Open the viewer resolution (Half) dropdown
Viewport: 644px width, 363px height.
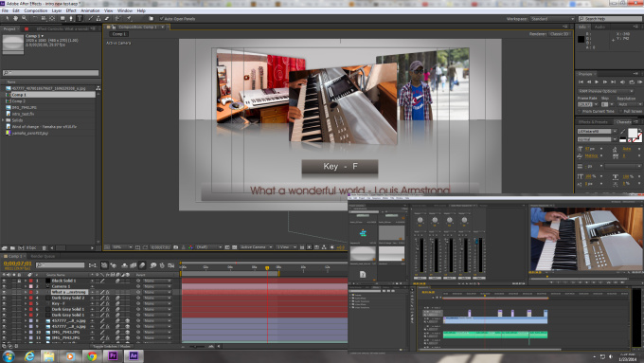coord(208,247)
